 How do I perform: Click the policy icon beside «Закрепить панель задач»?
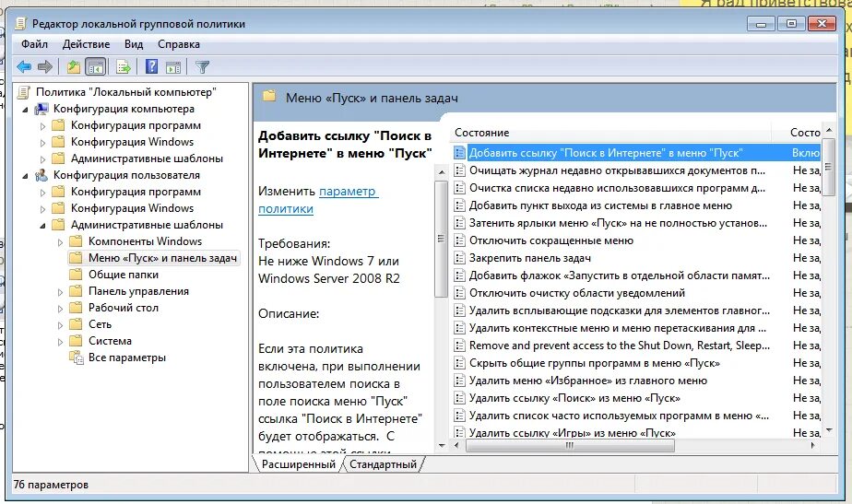[x=460, y=258]
